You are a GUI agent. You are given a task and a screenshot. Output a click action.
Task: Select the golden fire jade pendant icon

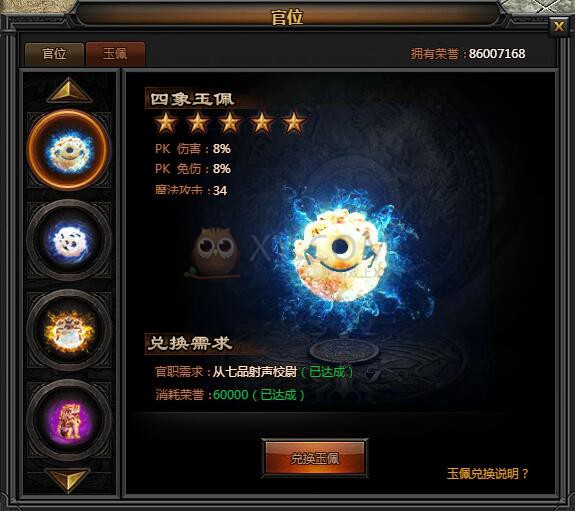(x=69, y=330)
